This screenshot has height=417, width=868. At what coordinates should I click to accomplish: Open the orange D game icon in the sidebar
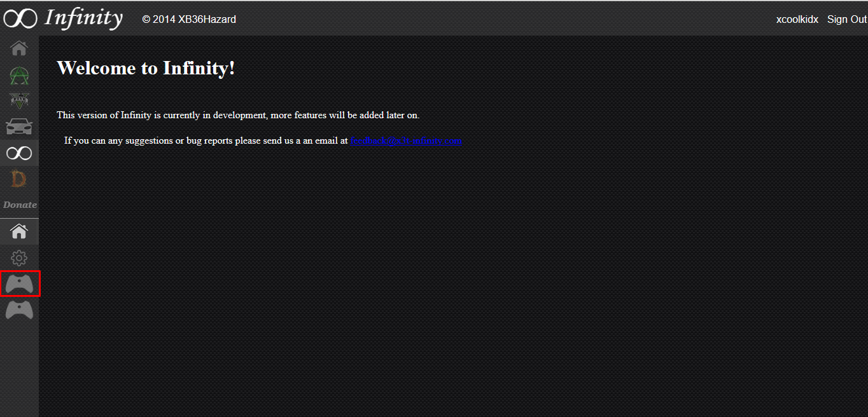[x=19, y=180]
